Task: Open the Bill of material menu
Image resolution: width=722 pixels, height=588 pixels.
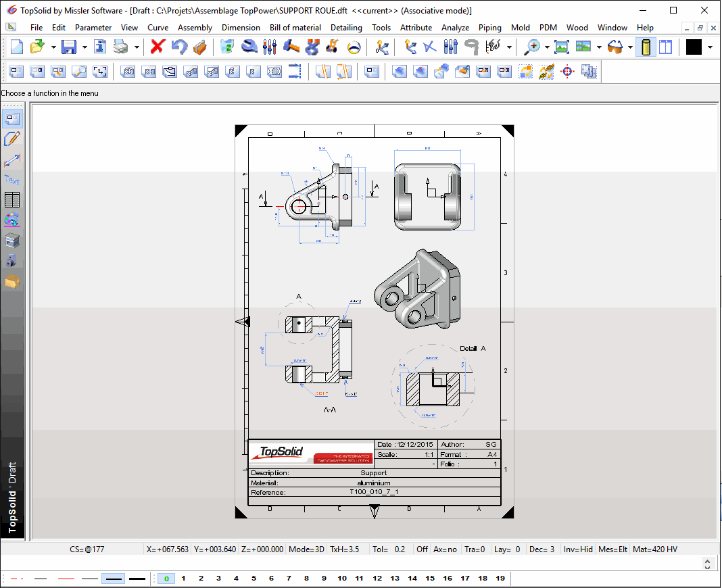Action: pos(295,28)
